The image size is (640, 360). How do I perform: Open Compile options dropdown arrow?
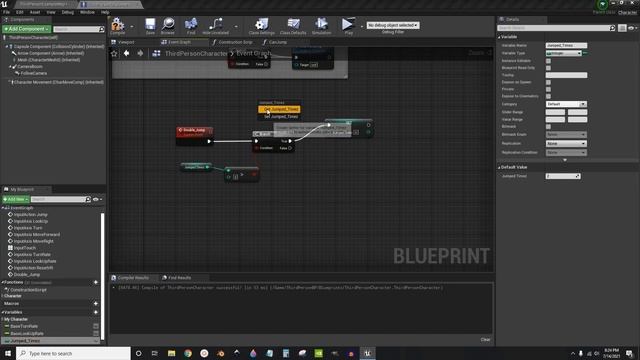pyautogui.click(x=132, y=27)
